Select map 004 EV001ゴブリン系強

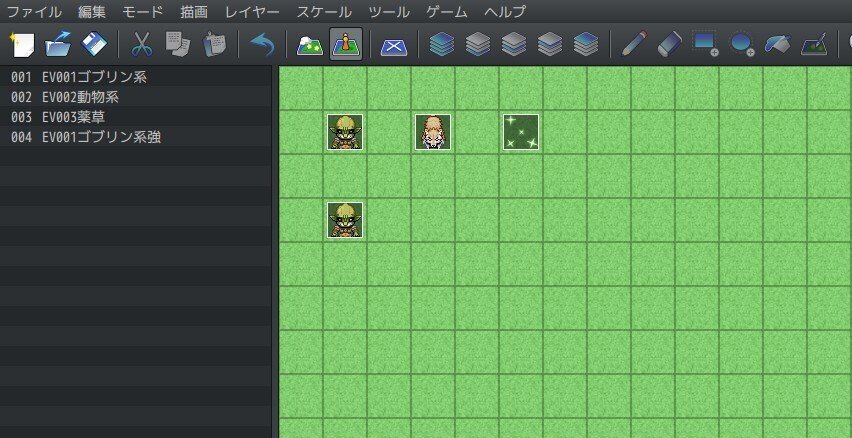[136, 137]
